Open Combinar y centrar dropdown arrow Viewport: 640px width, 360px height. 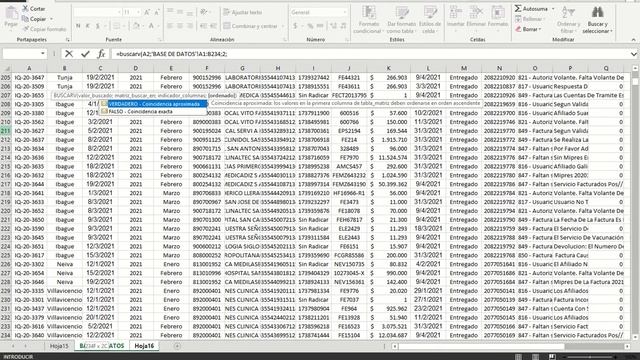pos(282,26)
